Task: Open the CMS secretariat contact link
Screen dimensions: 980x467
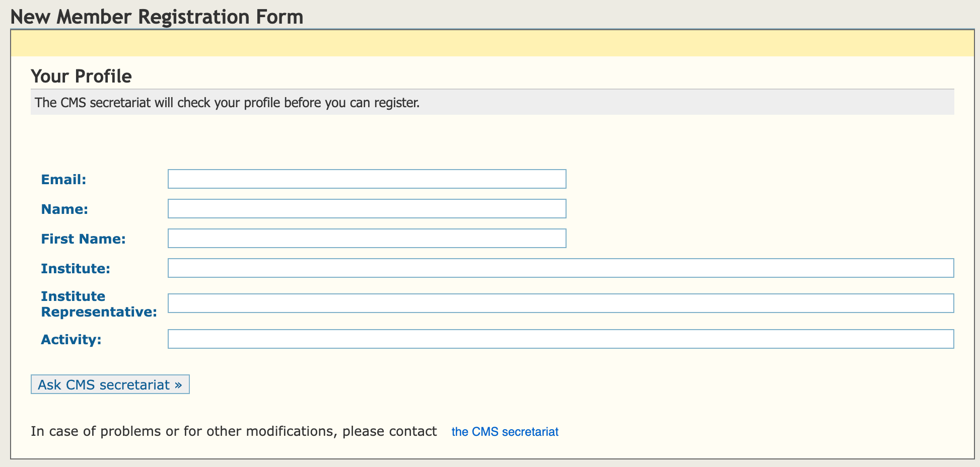Action: click(x=505, y=431)
